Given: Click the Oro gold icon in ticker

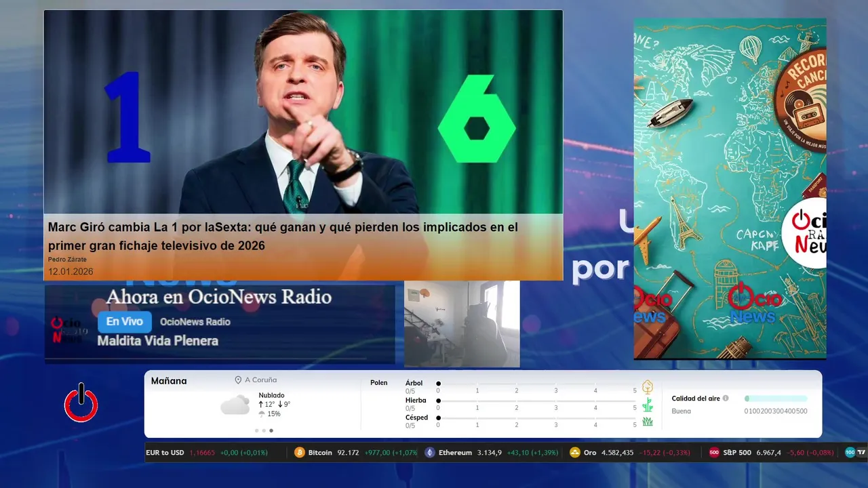Looking at the screenshot, I should point(575,453).
